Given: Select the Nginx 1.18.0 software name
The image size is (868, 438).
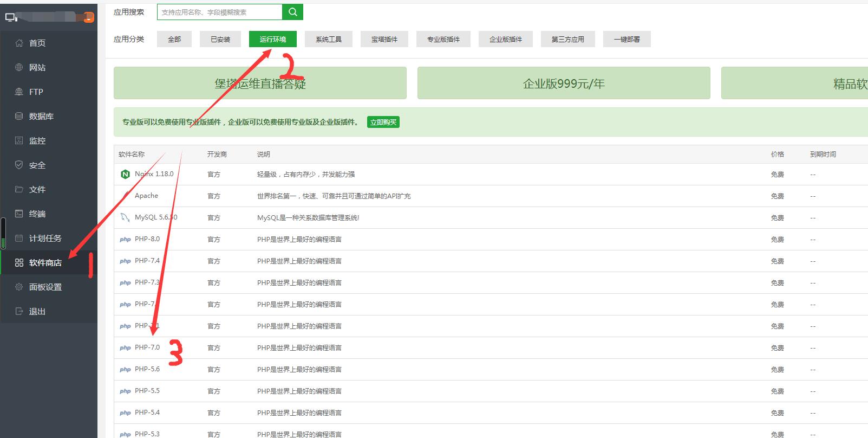Looking at the screenshot, I should coord(154,174).
